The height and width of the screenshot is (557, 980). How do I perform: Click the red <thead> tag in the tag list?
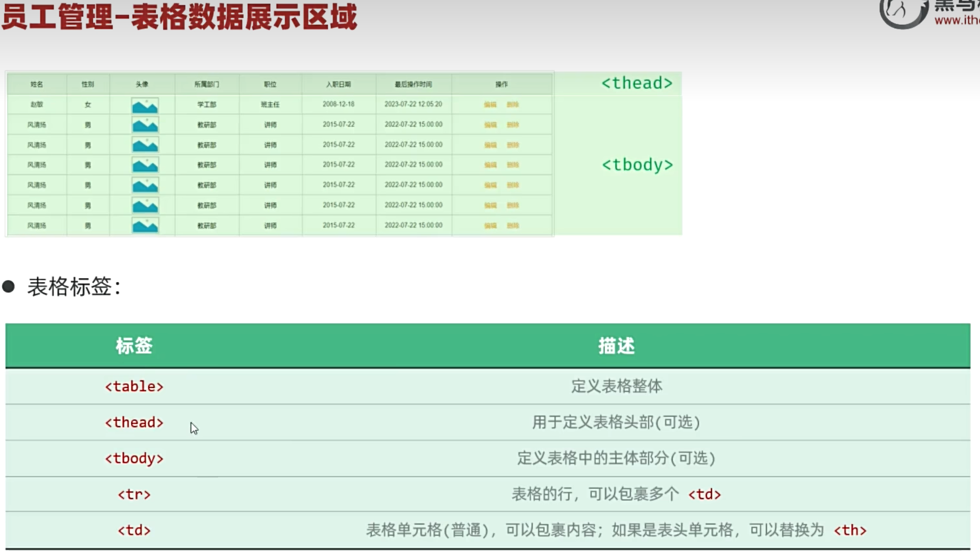click(134, 422)
